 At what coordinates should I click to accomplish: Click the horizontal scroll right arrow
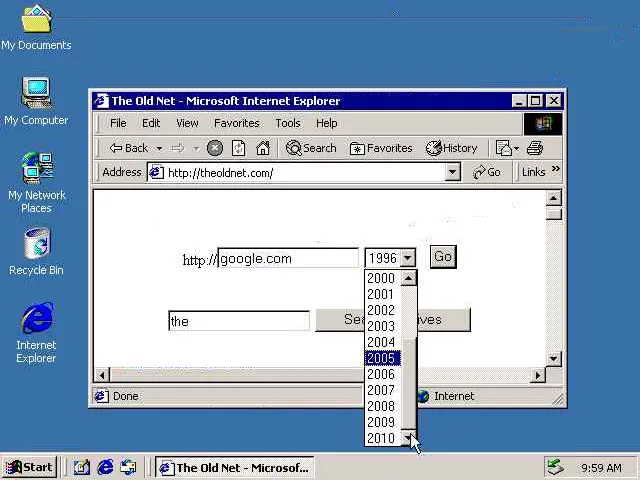click(538, 375)
